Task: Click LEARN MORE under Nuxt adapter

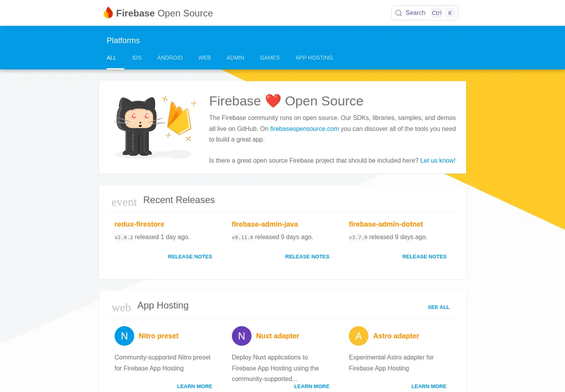Action: (x=312, y=386)
